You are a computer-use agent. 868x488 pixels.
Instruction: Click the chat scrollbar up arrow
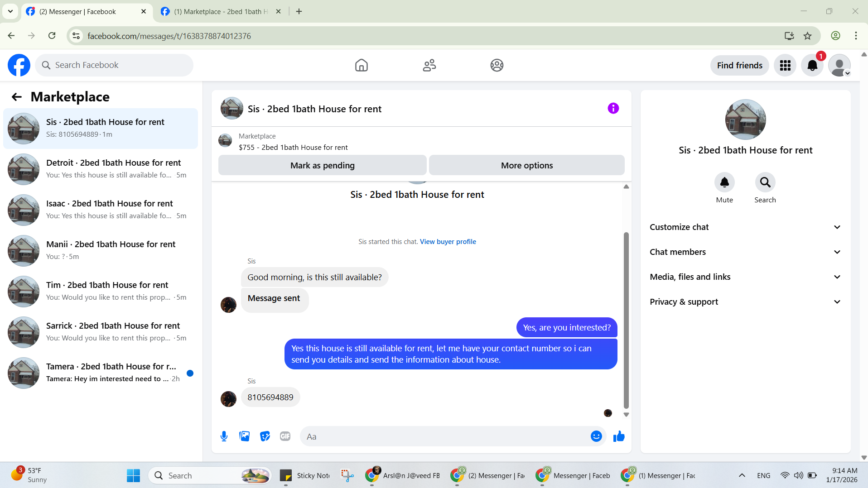(x=626, y=187)
